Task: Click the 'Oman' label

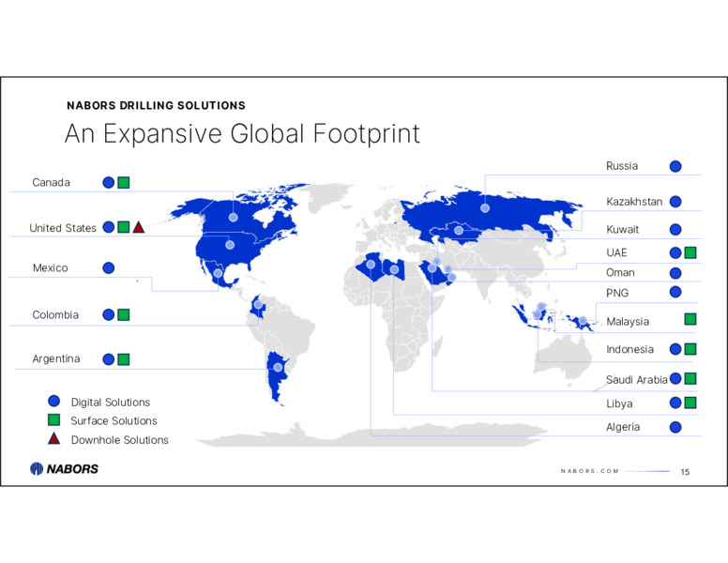Action: coord(620,273)
